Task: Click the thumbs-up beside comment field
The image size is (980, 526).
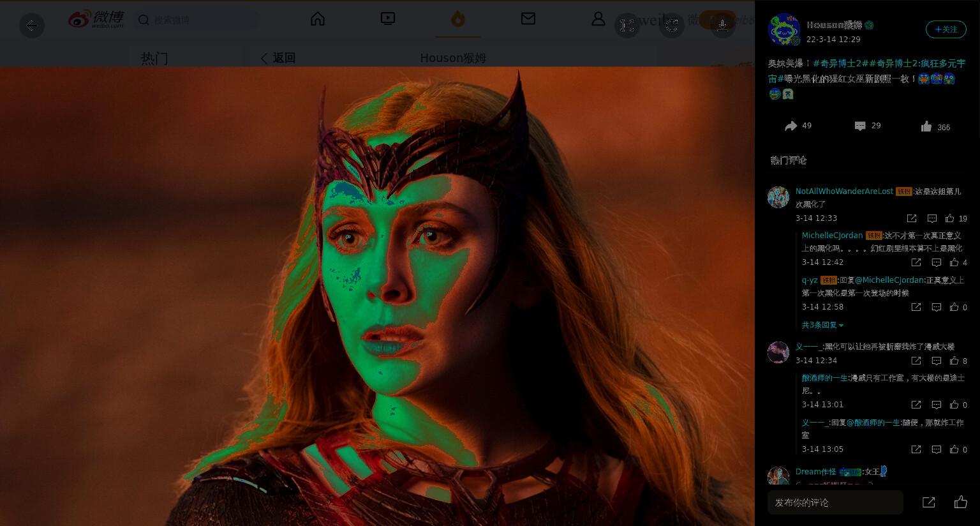Action: 961,502
